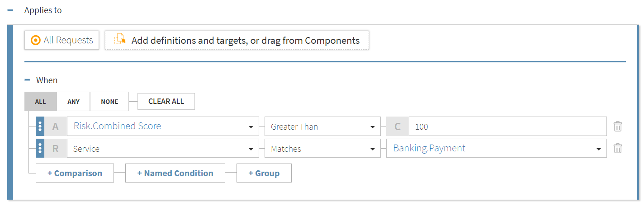Select the ALL condition operator
This screenshot has height=206, width=644.
pos(41,102)
